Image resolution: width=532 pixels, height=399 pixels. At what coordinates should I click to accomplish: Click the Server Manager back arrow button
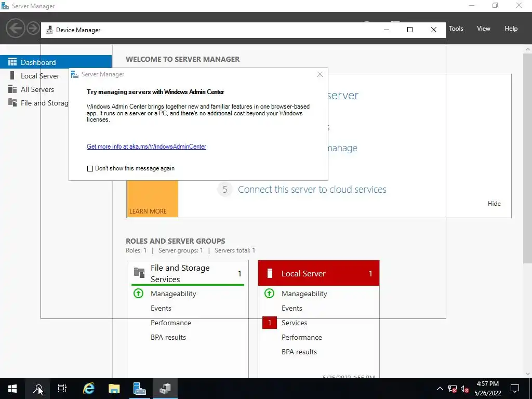point(15,28)
